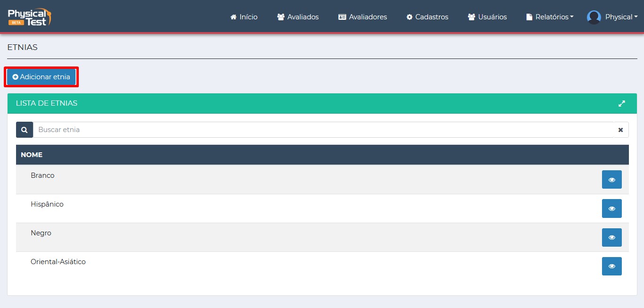The image size is (644, 308).
Task: Click the Physical Test logo
Action: (x=29, y=17)
